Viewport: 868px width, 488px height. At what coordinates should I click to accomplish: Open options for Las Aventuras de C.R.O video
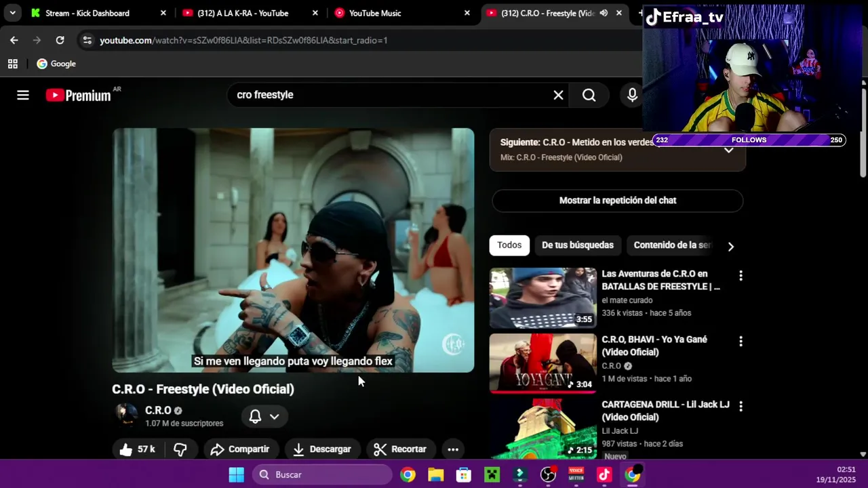(741, 276)
